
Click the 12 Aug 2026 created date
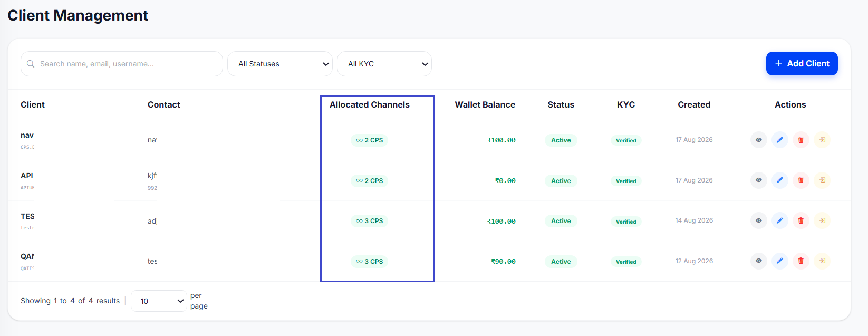coord(694,261)
